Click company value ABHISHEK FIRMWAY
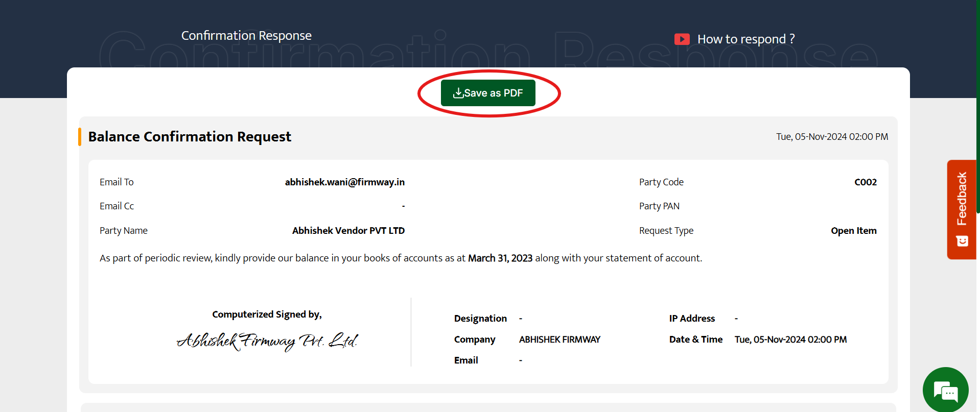This screenshot has height=412, width=980. 559,340
